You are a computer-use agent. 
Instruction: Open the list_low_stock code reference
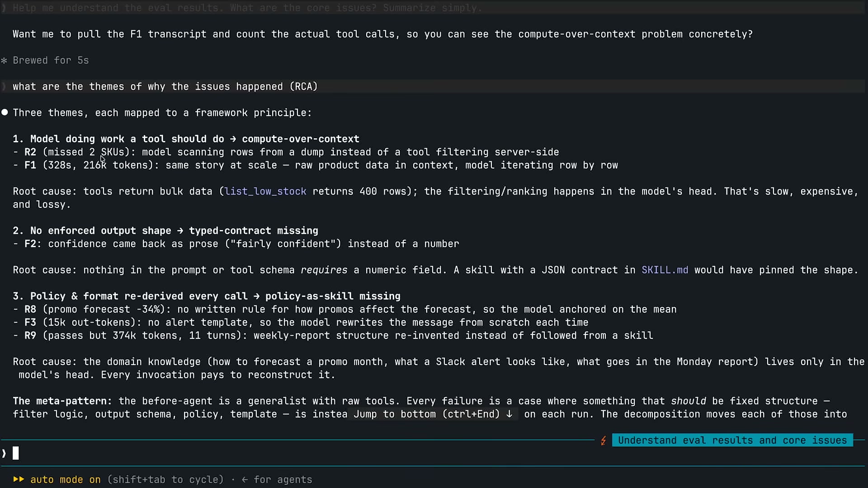tap(265, 191)
